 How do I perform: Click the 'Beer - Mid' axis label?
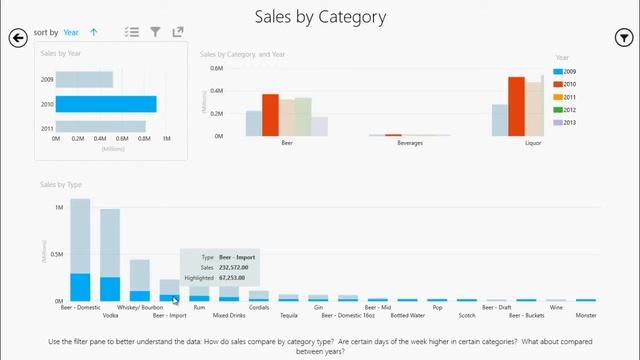pyautogui.click(x=378, y=307)
